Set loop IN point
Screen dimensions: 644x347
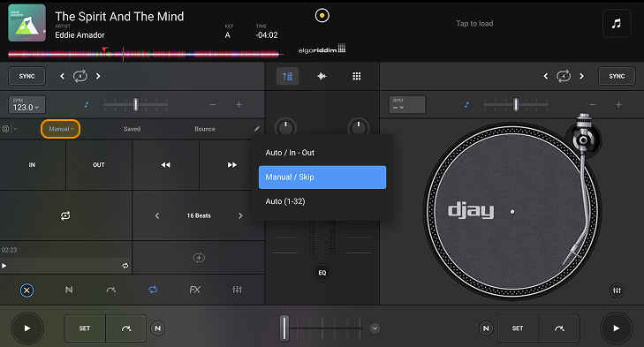(x=33, y=165)
